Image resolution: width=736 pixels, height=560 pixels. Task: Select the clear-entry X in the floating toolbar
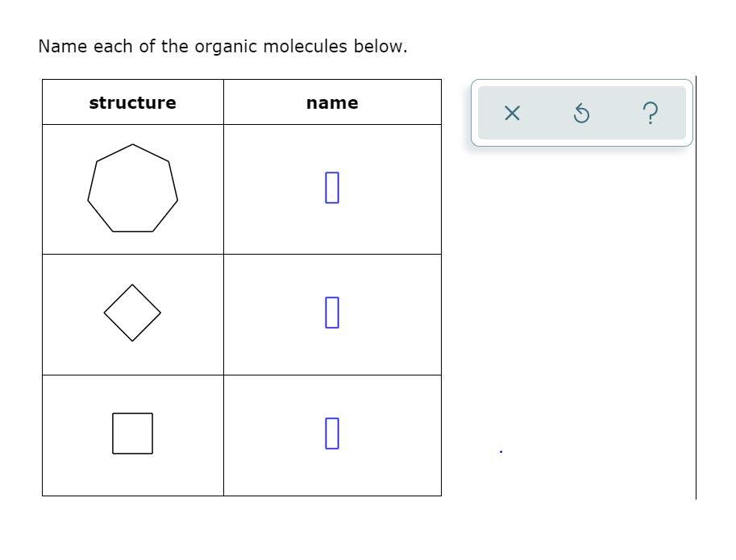511,114
